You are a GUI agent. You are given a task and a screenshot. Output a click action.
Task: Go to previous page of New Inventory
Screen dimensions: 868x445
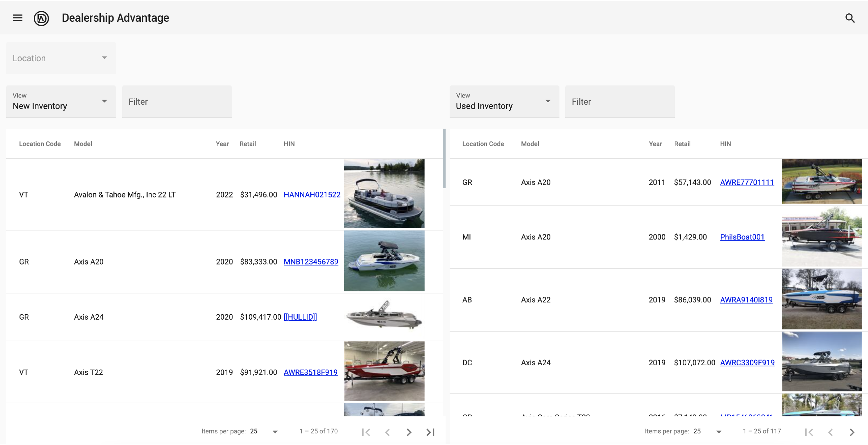pos(388,432)
